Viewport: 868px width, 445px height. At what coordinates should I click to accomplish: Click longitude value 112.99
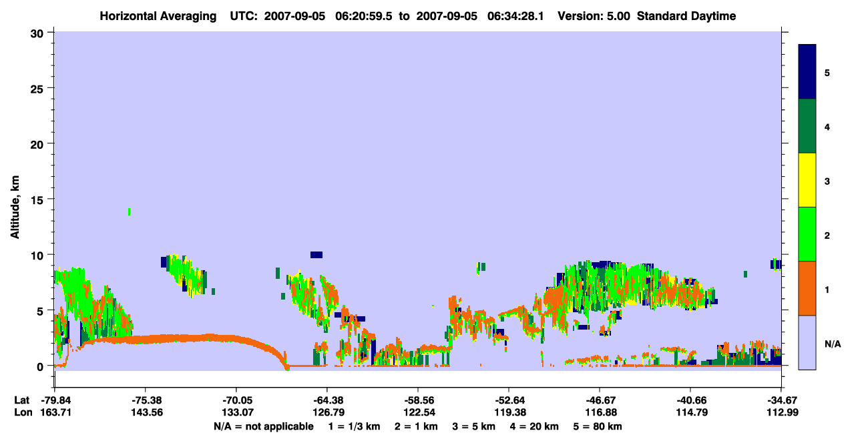(781, 412)
